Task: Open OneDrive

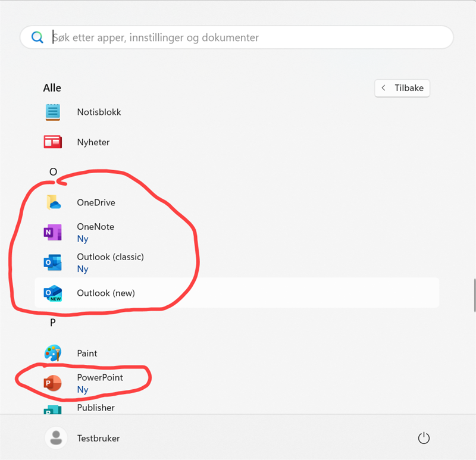Action: 96,202
